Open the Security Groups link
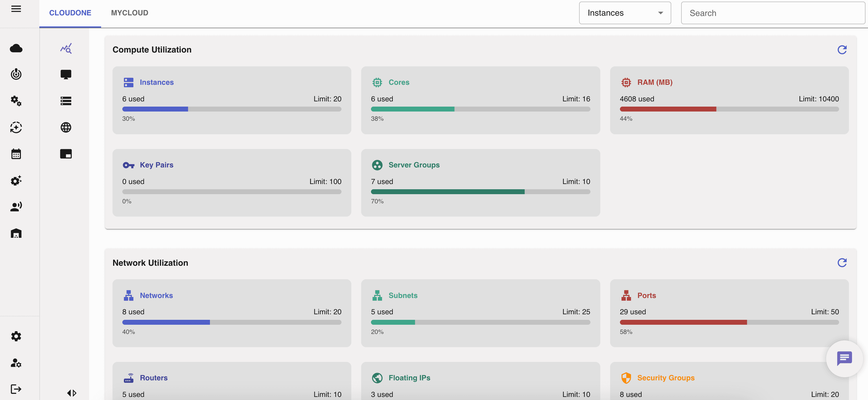This screenshot has height=400, width=868. tap(666, 378)
